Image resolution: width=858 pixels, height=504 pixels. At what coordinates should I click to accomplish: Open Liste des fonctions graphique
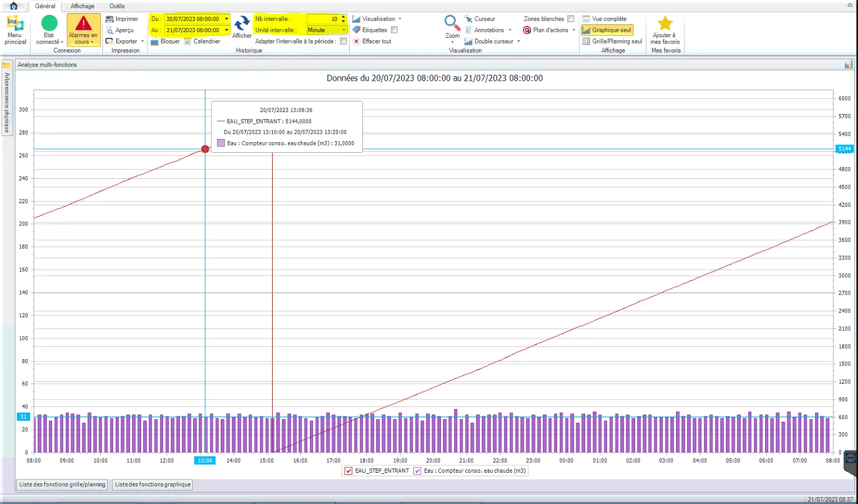[153, 484]
